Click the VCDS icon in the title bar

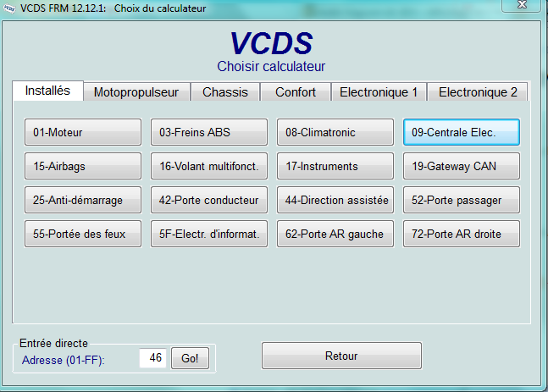click(x=9, y=8)
